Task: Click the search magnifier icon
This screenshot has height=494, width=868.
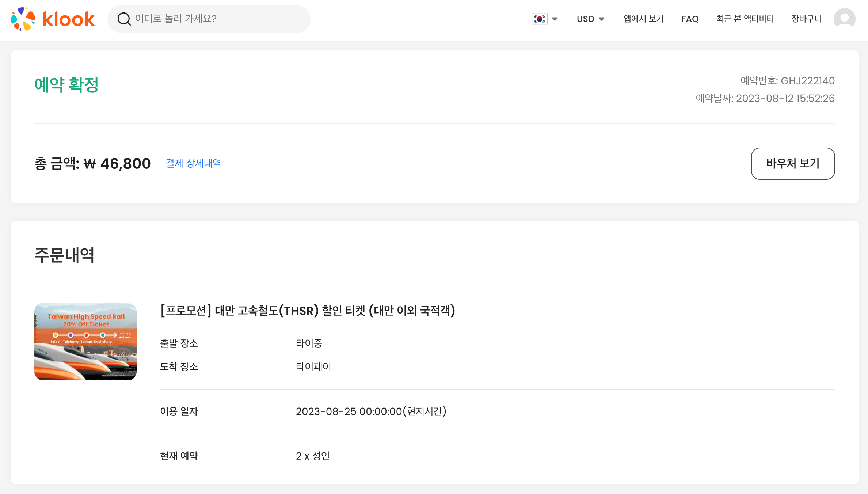Action: (124, 19)
